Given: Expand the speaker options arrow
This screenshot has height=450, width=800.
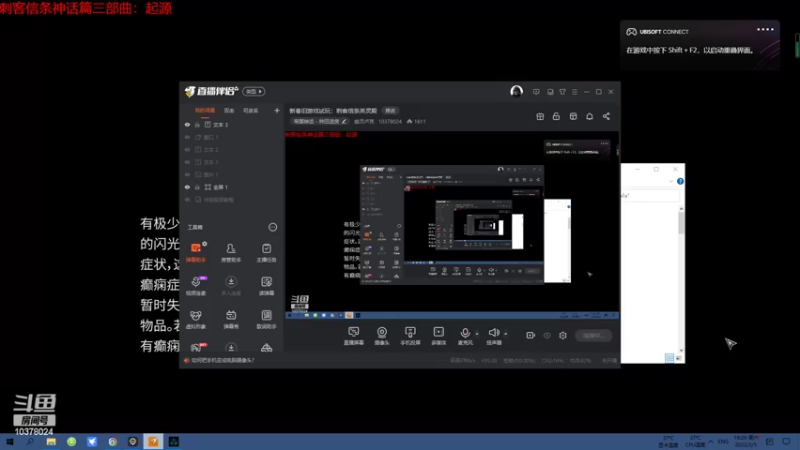Looking at the screenshot, I should (506, 334).
